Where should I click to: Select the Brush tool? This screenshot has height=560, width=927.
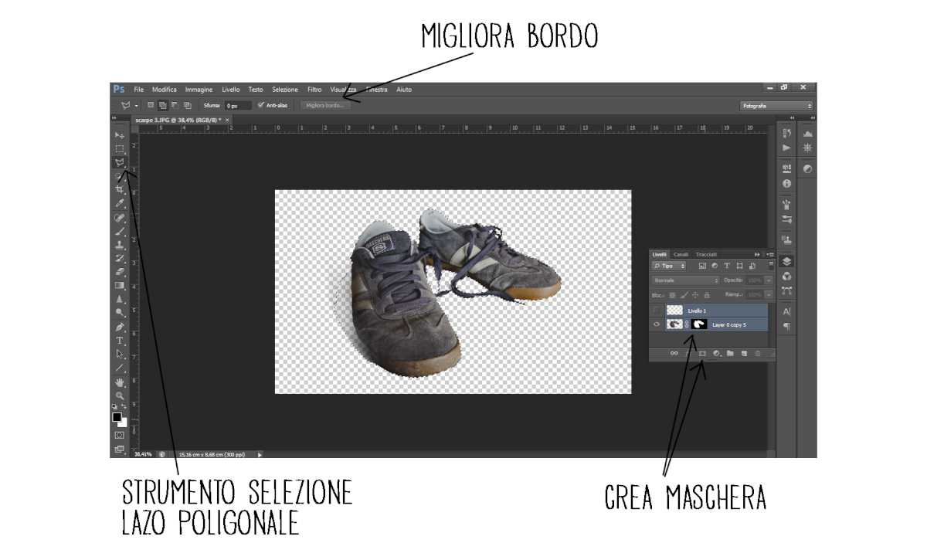119,231
